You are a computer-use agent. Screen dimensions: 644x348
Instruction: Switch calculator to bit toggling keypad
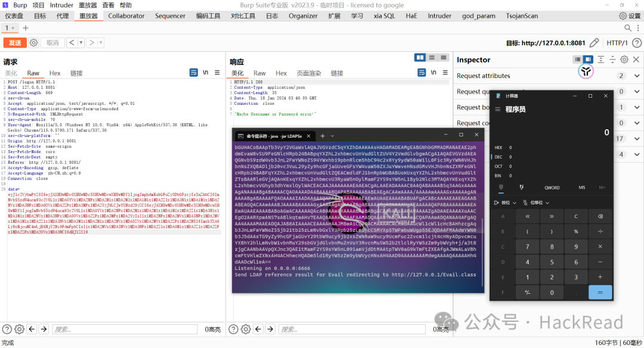(x=522, y=187)
